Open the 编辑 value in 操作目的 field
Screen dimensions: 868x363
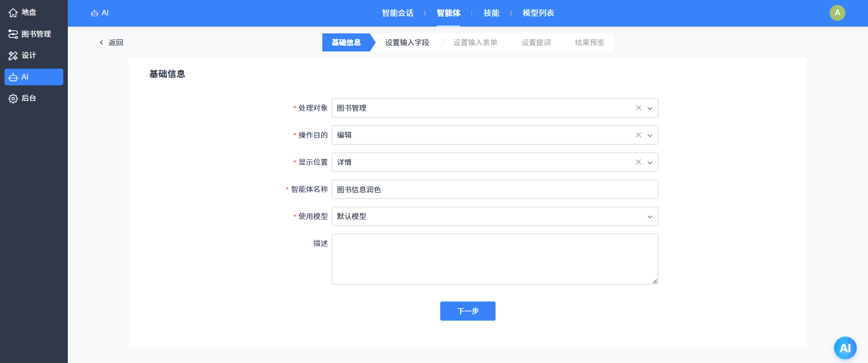click(x=344, y=135)
